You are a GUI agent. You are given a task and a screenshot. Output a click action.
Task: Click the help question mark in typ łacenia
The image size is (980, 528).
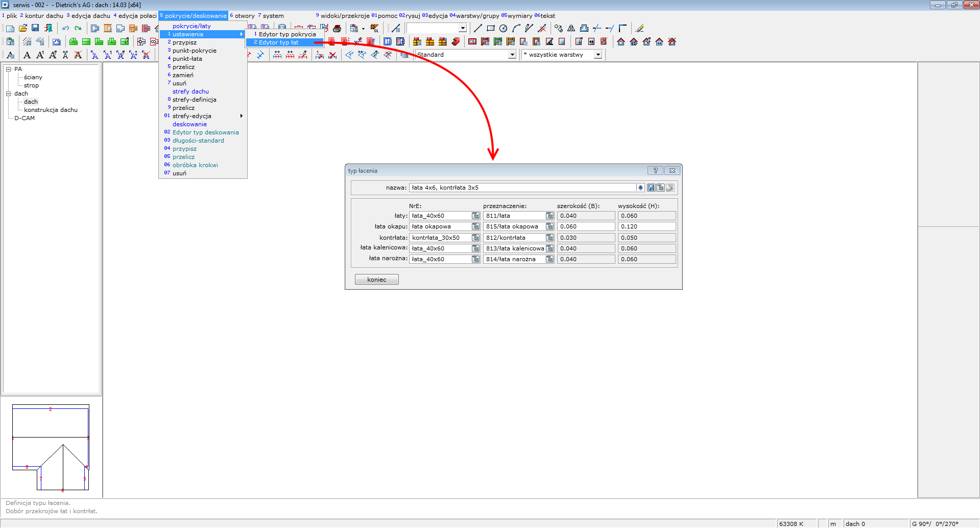pos(655,171)
